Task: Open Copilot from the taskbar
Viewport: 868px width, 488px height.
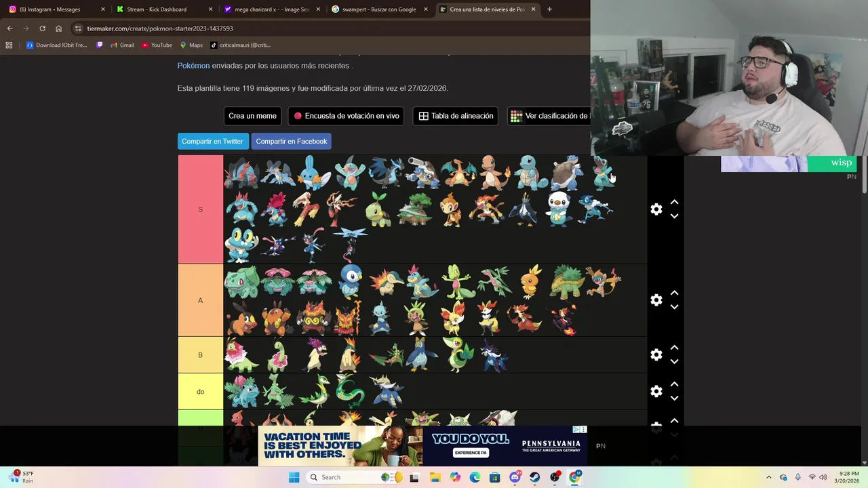Action: (455, 477)
